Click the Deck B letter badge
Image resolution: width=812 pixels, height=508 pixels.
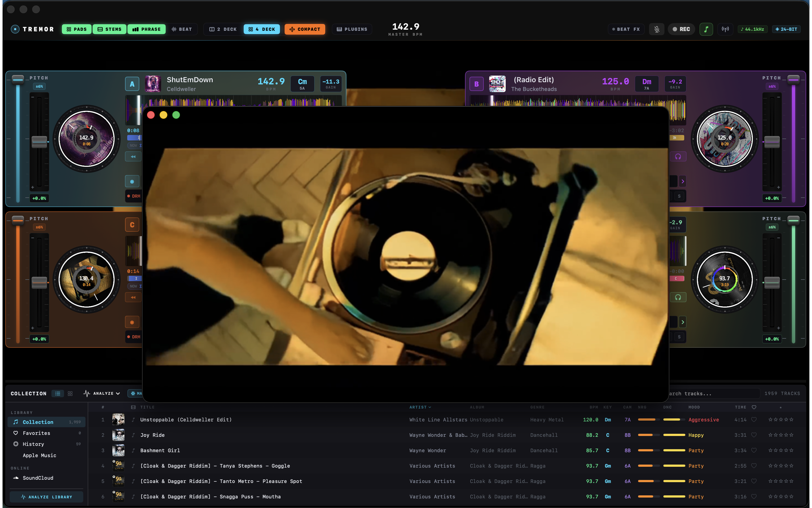[476, 84]
